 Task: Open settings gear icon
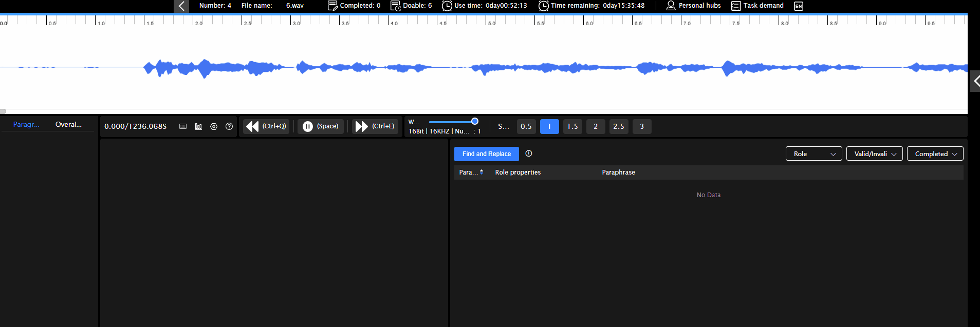(214, 126)
